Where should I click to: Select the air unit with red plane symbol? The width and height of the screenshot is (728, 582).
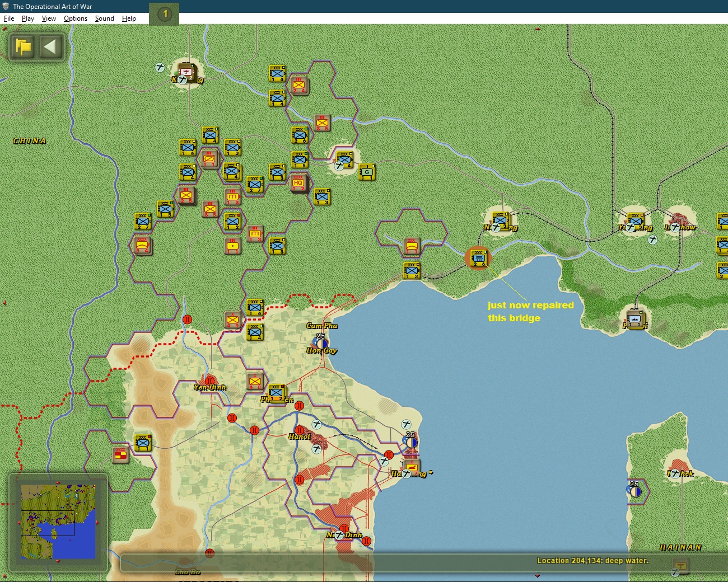187,72
